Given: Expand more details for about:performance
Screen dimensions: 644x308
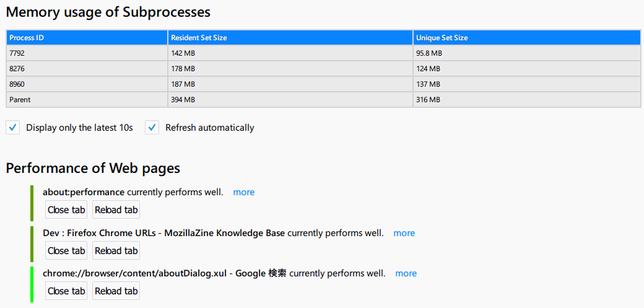Looking at the screenshot, I should 243,192.
